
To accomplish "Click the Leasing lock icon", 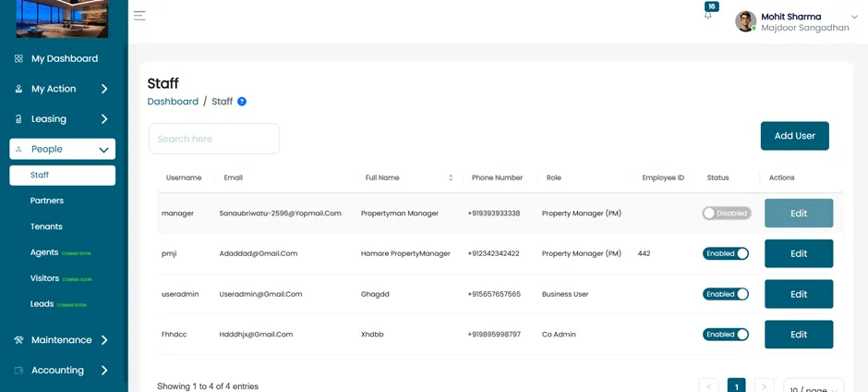I will [18, 118].
